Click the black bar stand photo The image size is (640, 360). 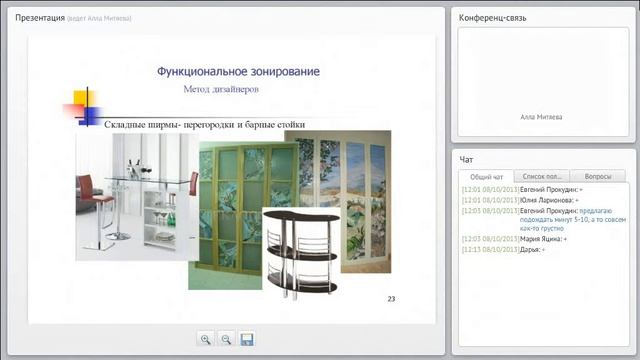pos(301,253)
